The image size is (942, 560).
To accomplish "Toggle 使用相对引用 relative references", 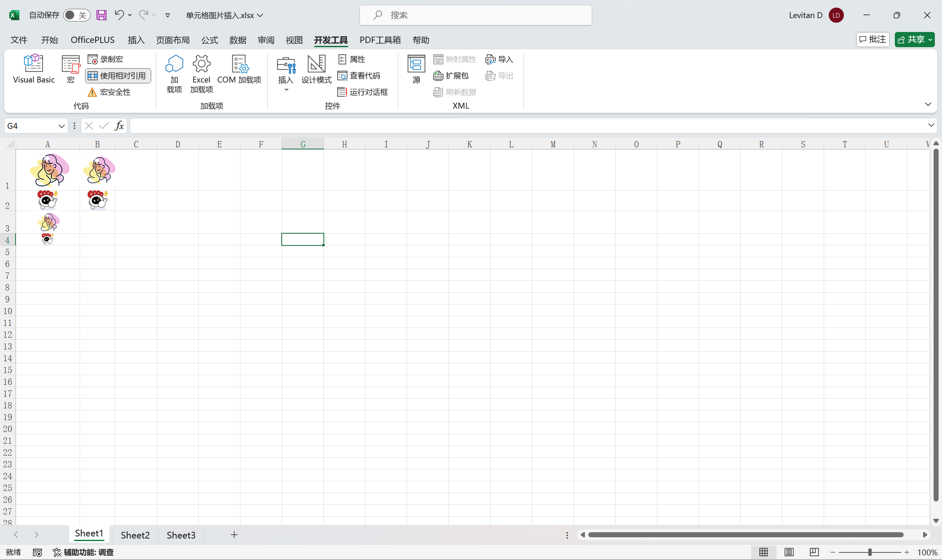I will coord(118,76).
